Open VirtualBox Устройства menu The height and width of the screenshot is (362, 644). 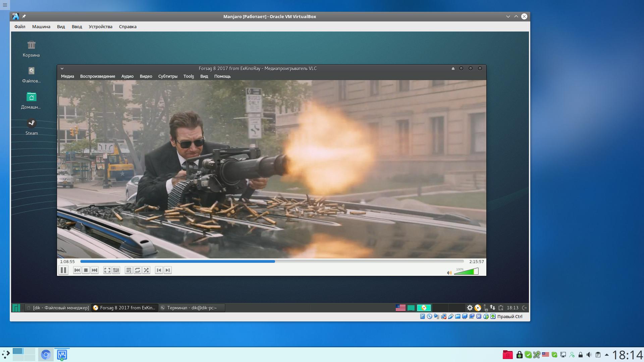tap(101, 26)
